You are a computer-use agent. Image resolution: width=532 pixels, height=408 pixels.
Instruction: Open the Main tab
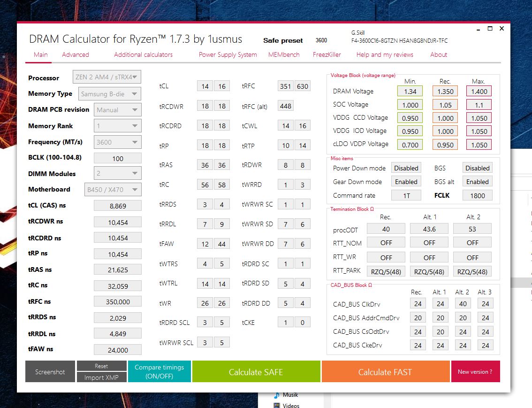coord(40,54)
